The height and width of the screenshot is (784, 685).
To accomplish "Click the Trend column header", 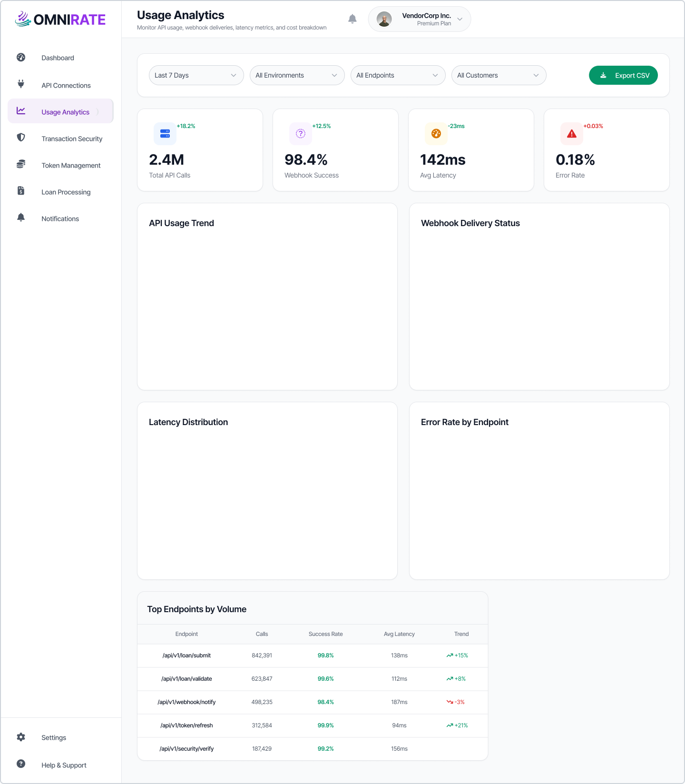I will [x=461, y=634].
